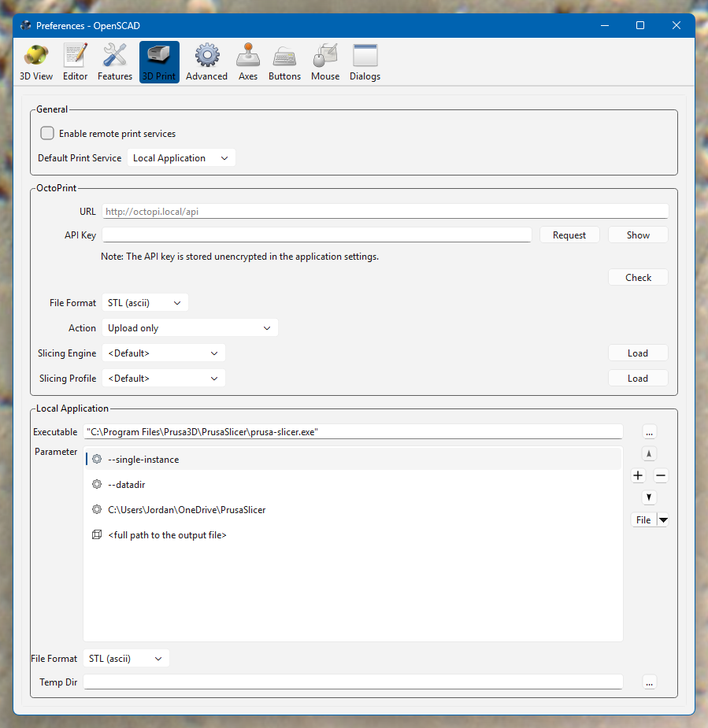
Task: Click the plus icon to add parameter
Action: [x=638, y=475]
